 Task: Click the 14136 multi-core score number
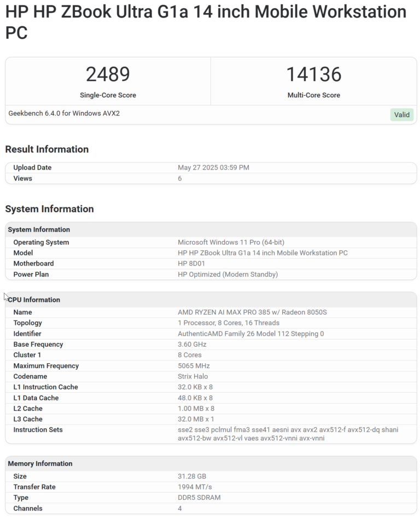coord(313,74)
